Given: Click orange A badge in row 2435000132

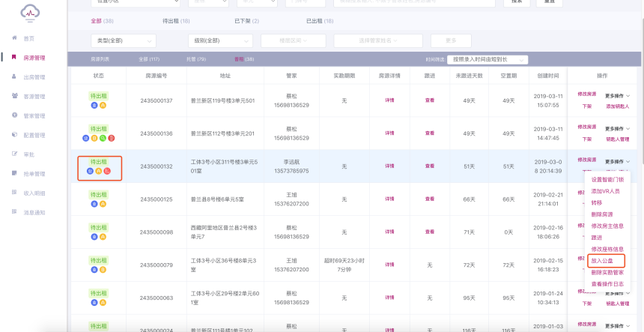Looking at the screenshot, I should click(99, 172).
